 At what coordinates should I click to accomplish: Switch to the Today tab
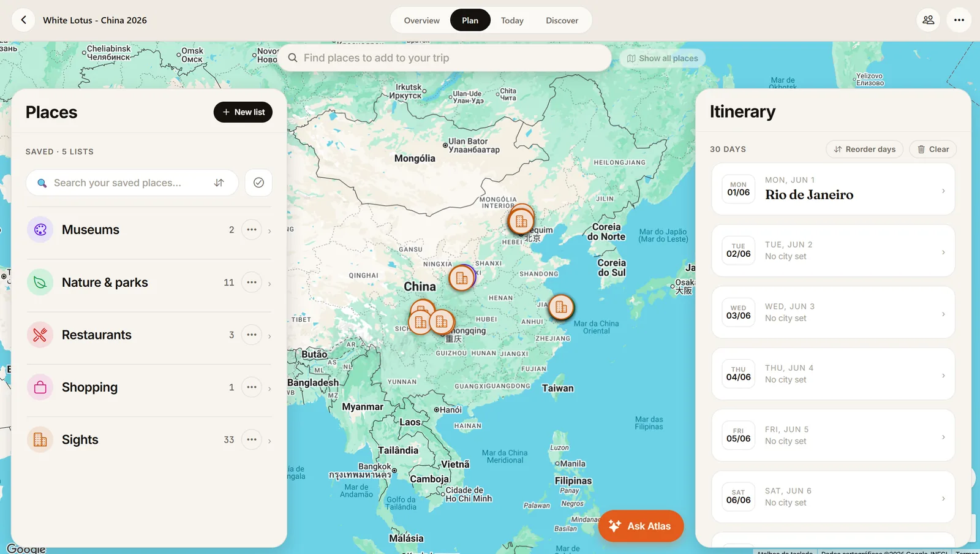tap(512, 20)
